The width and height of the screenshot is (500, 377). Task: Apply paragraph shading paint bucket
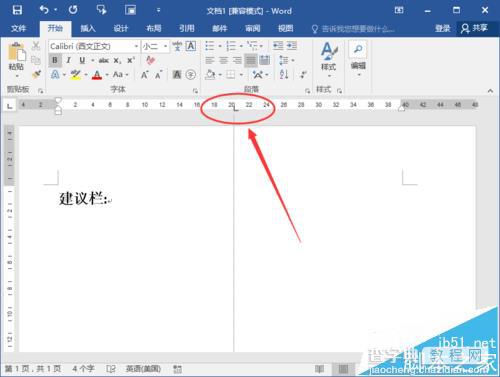tap(210, 74)
